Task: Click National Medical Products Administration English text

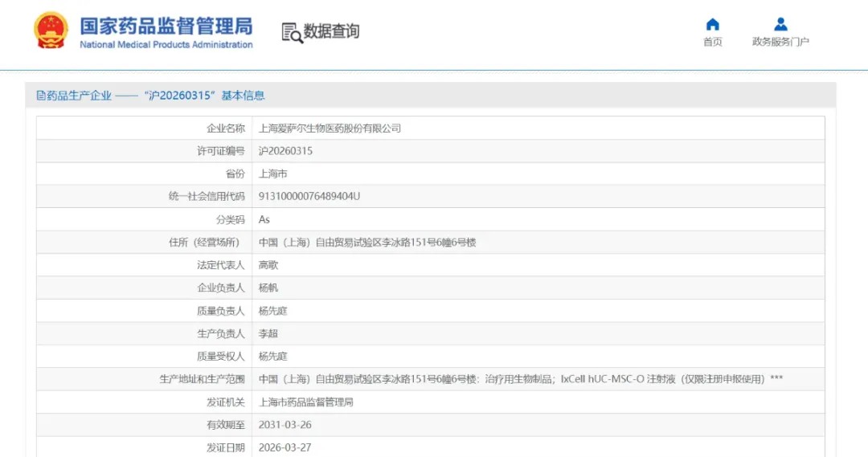Action: (x=166, y=45)
